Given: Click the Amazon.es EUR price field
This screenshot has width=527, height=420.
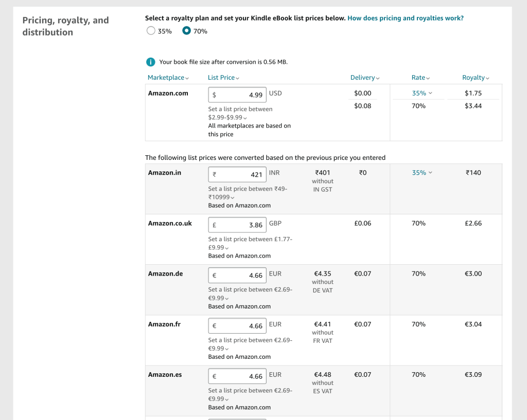Looking at the screenshot, I should 237,376.
